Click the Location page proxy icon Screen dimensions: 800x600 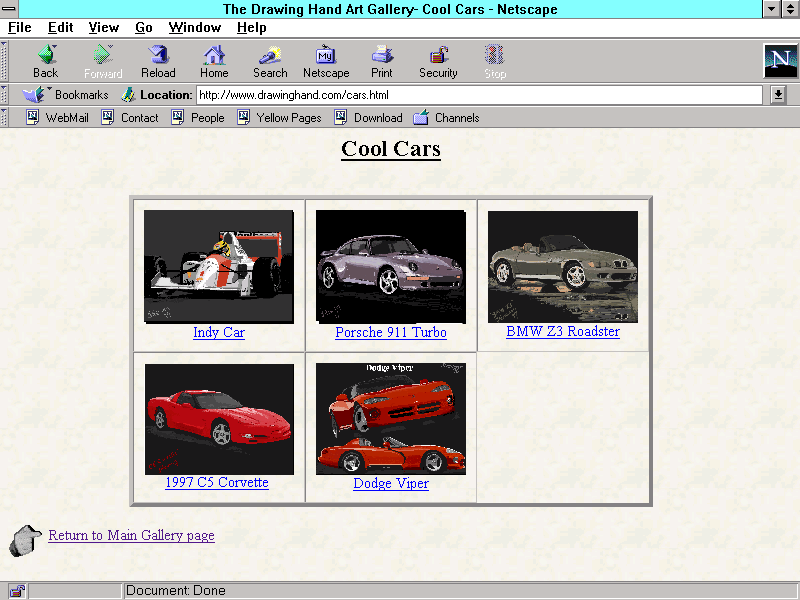(x=128, y=95)
